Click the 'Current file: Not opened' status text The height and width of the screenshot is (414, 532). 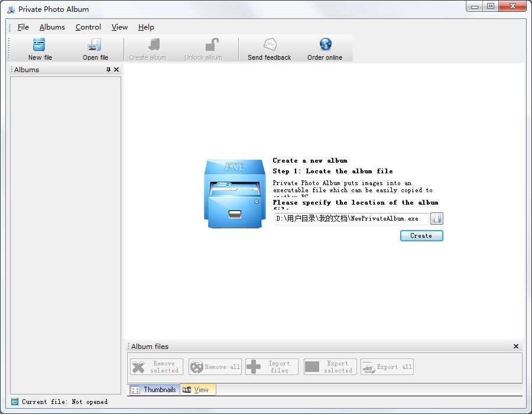coord(65,402)
